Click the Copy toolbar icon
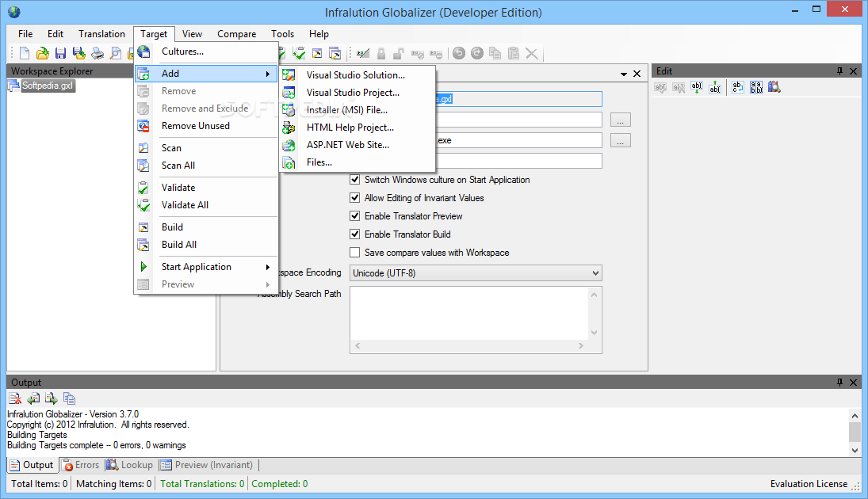Viewport: 868px width, 499px height. [495, 53]
